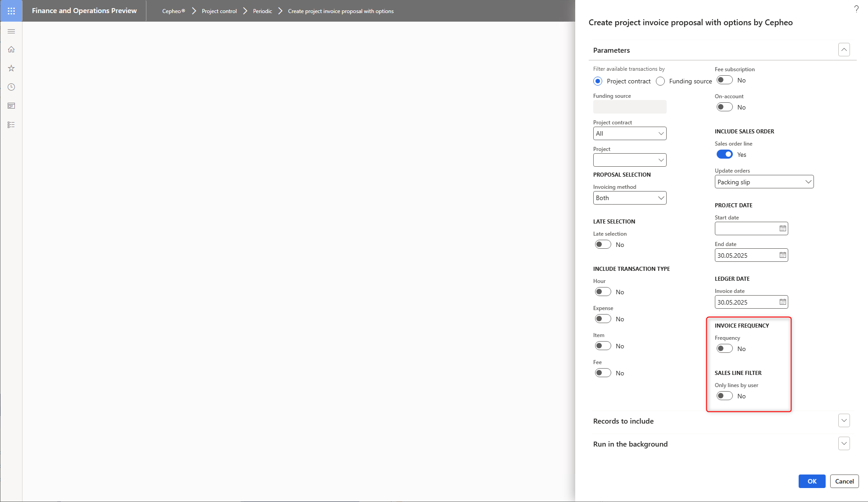Open Modules list icon in sidebar
This screenshot has width=868, height=502.
11,125
